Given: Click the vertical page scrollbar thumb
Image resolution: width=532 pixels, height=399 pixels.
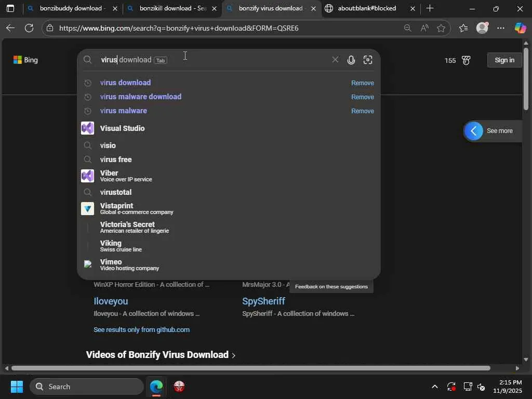Looking at the screenshot, I should click(526, 79).
